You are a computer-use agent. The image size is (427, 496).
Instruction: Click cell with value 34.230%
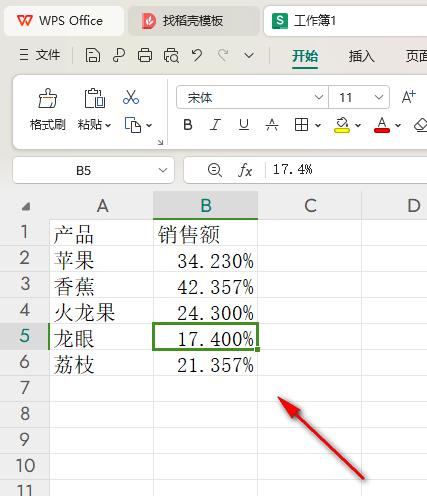click(206, 259)
